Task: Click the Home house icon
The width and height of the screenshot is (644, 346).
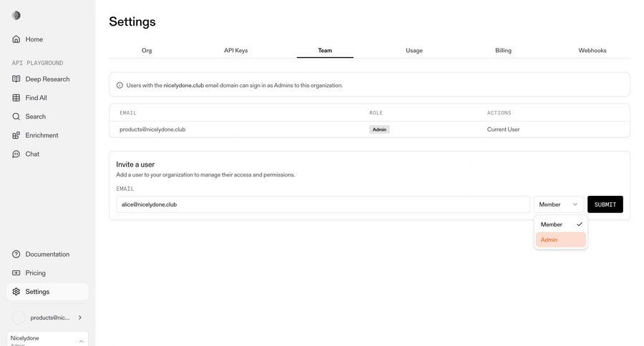Action: click(x=16, y=39)
